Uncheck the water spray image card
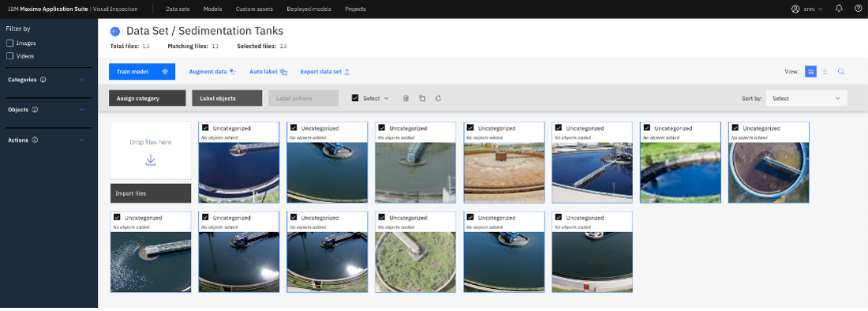This screenshot has width=868, height=311. [117, 218]
